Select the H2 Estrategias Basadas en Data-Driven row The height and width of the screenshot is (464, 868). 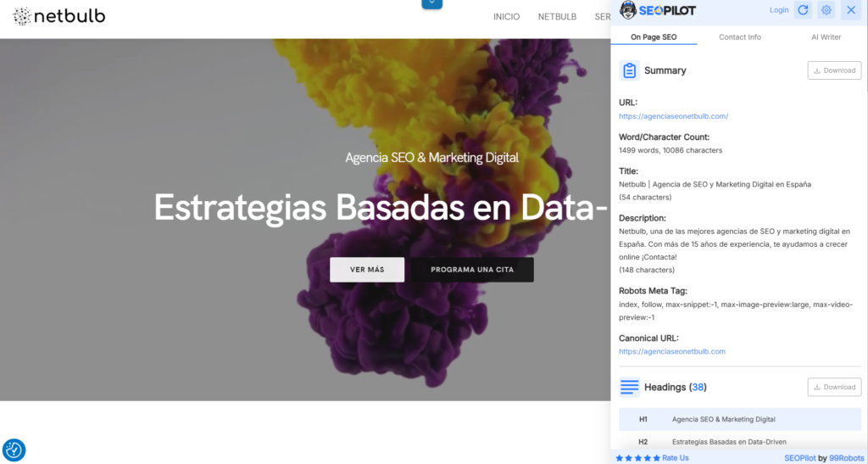pyautogui.click(x=740, y=442)
